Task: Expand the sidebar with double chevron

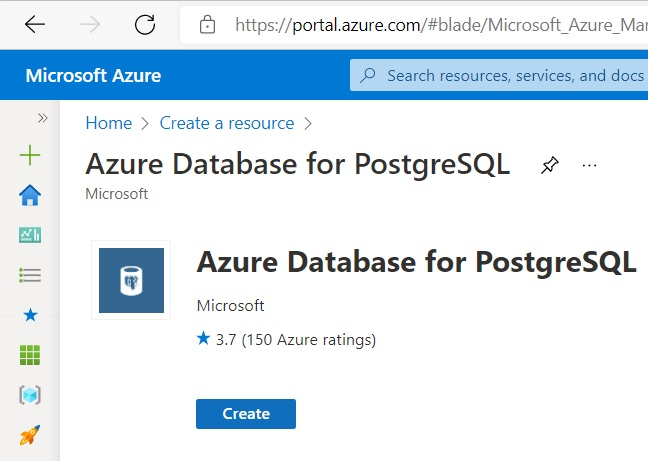Action: coord(42,118)
